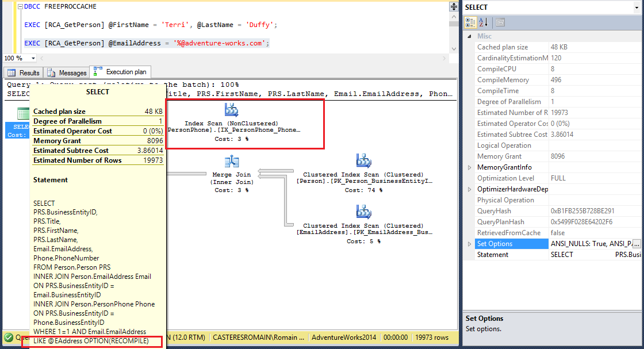This screenshot has width=644, height=349.
Task: Click the editor horizontal scrollbar left arrow
Action: (42, 58)
